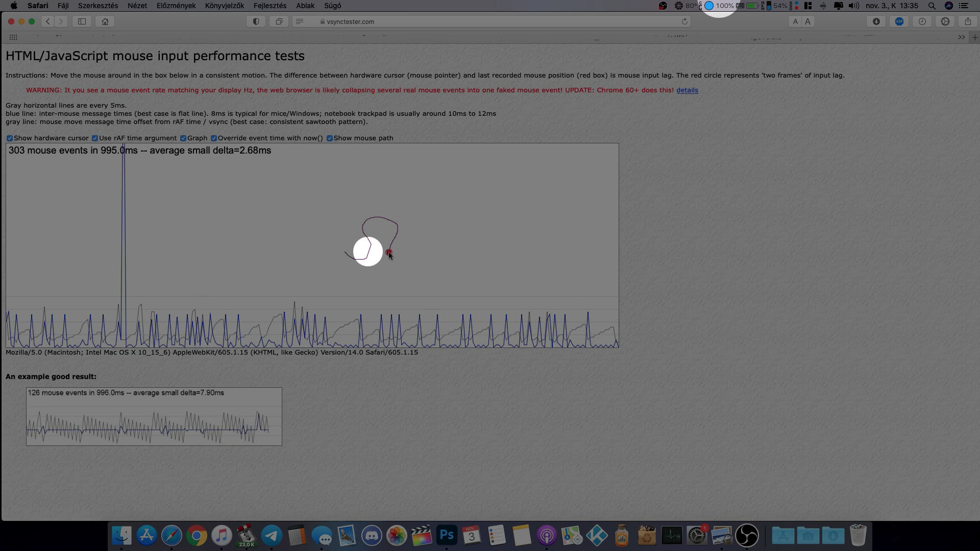Launch OBS from the Dock

pos(747,536)
